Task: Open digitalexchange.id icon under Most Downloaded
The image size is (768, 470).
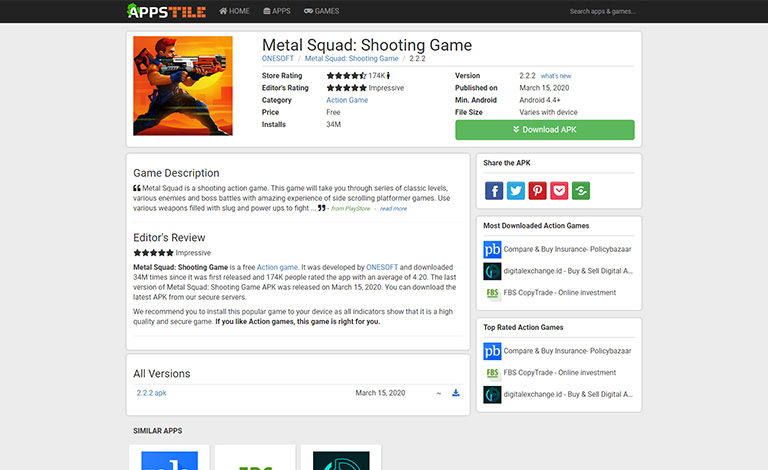Action: 492,271
